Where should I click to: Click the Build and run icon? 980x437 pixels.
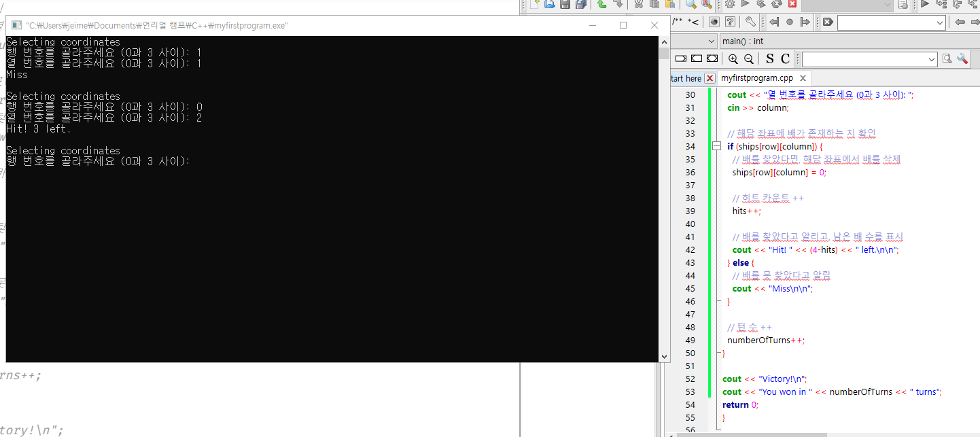click(760, 4)
